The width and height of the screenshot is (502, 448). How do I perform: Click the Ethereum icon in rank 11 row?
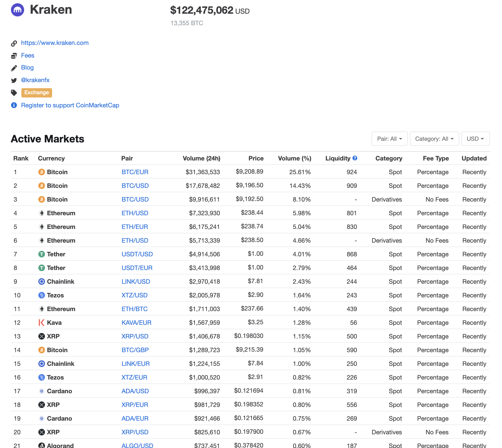[42, 309]
